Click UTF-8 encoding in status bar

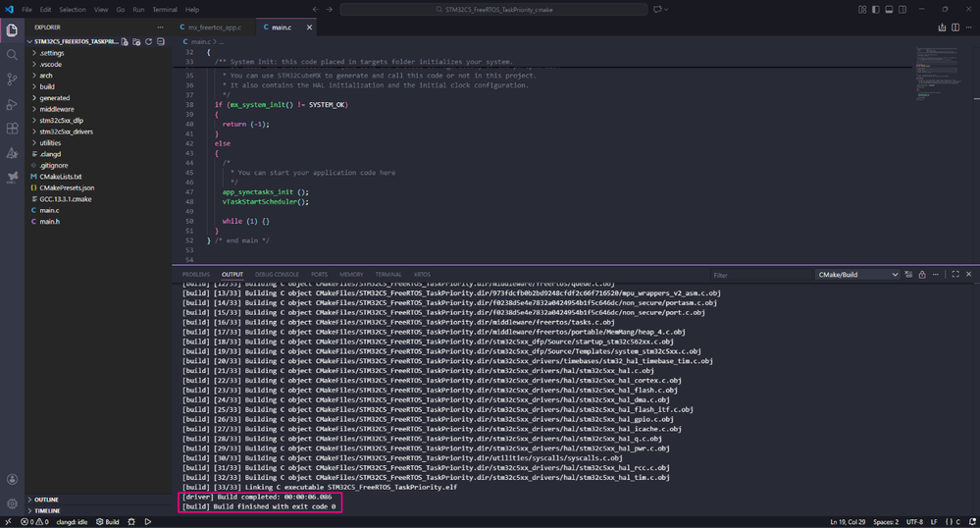pyautogui.click(x=914, y=522)
